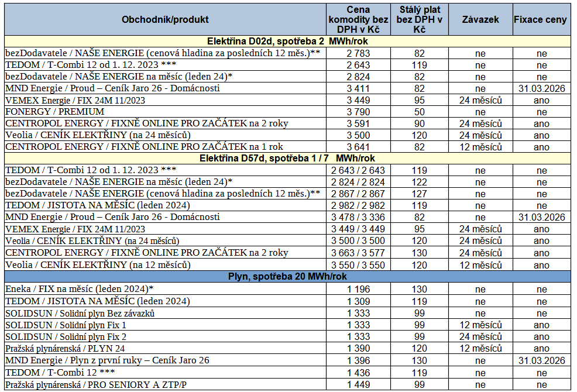Click the price 3 790 for FONERGY
The image size is (577, 392).
358,112
